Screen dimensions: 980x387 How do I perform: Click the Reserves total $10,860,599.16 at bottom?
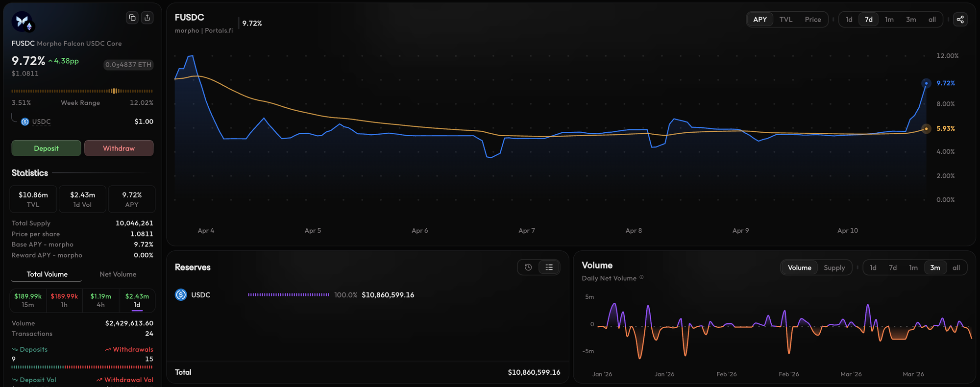click(534, 372)
